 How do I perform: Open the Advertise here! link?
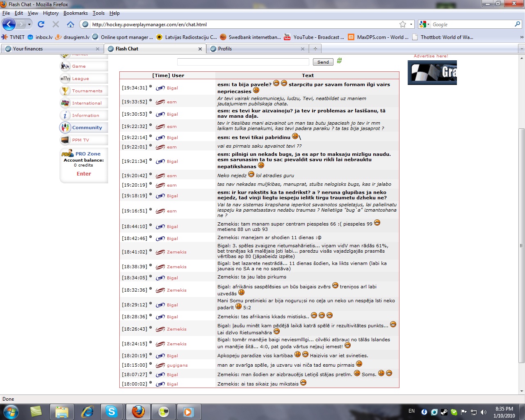(431, 56)
